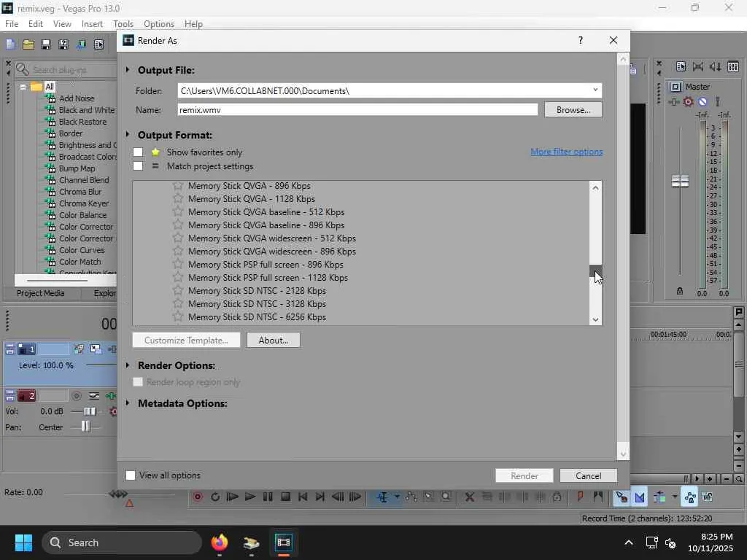The height and width of the screenshot is (560, 747).
Task: Click template list scroll-down arrow
Action: pyautogui.click(x=595, y=320)
